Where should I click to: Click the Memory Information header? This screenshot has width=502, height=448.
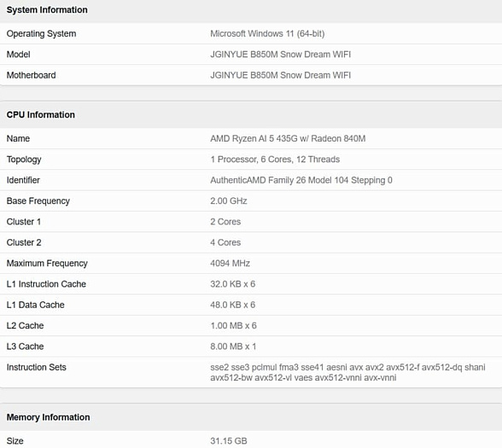tap(49, 417)
